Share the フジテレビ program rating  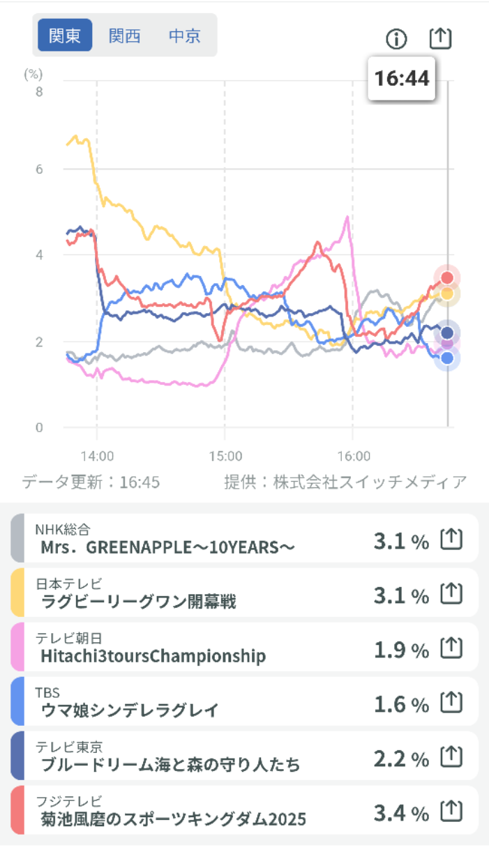point(452,811)
